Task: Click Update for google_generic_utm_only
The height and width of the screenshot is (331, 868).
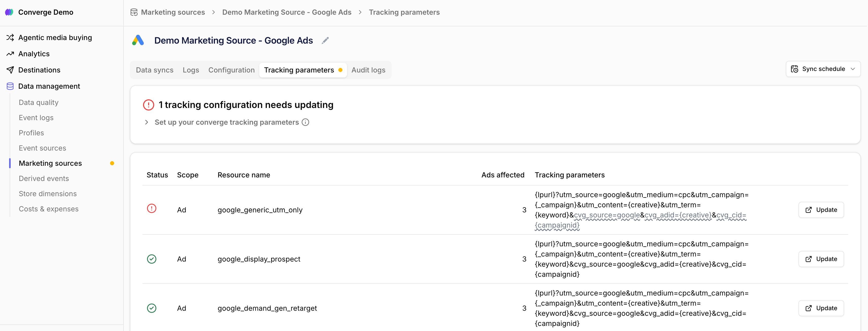Action: pos(821,210)
